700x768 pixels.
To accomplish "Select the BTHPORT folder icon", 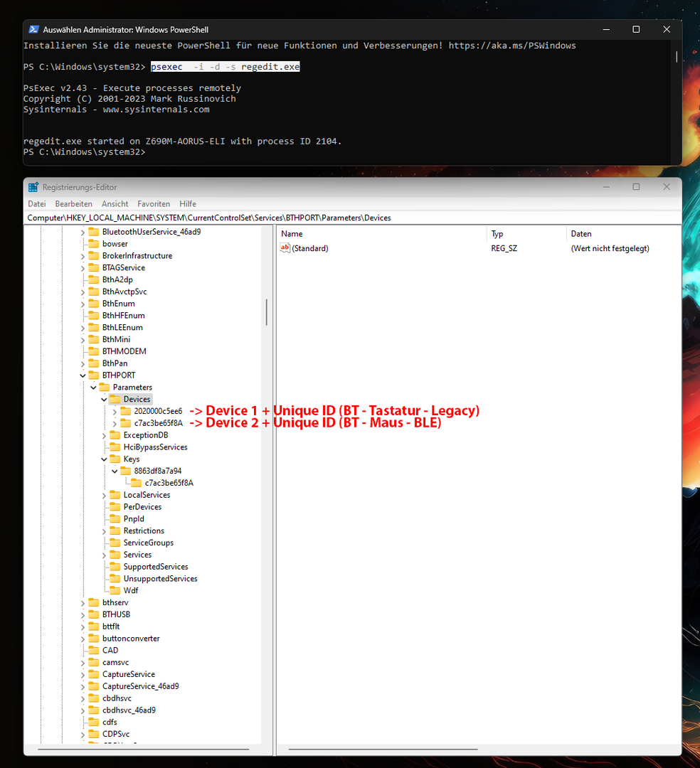I will (x=94, y=375).
